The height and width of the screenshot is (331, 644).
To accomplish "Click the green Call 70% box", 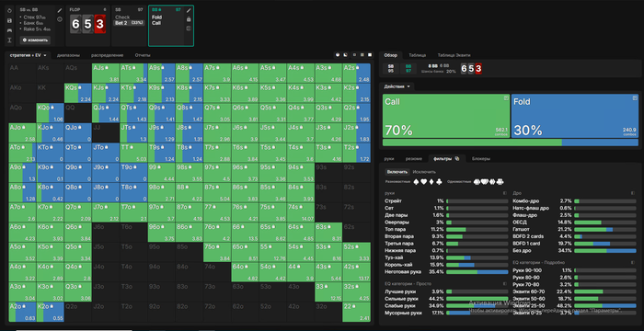I will 446,116.
